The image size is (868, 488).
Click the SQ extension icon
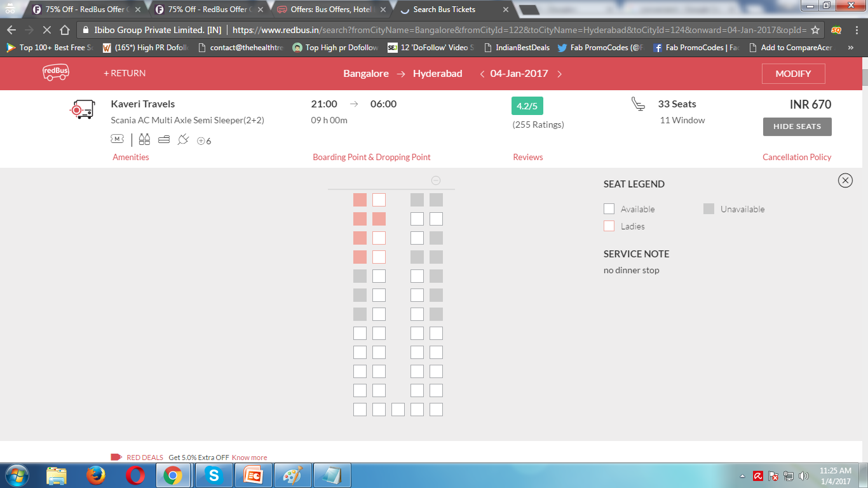[836, 30]
